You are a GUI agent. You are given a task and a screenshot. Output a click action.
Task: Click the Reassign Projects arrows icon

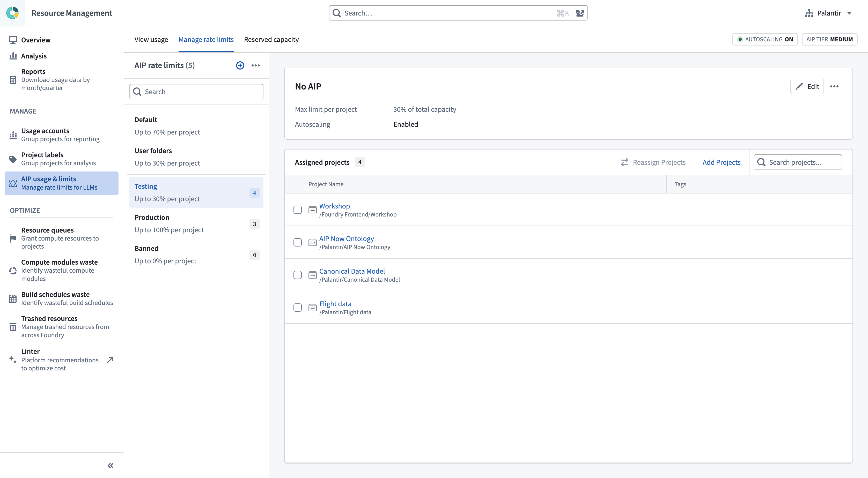click(x=625, y=162)
